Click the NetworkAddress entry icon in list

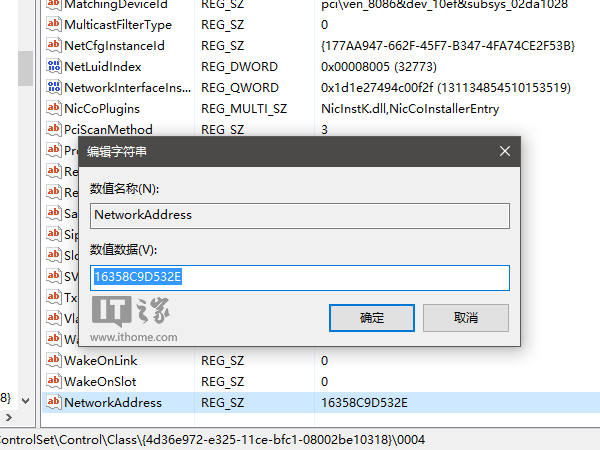click(54, 402)
